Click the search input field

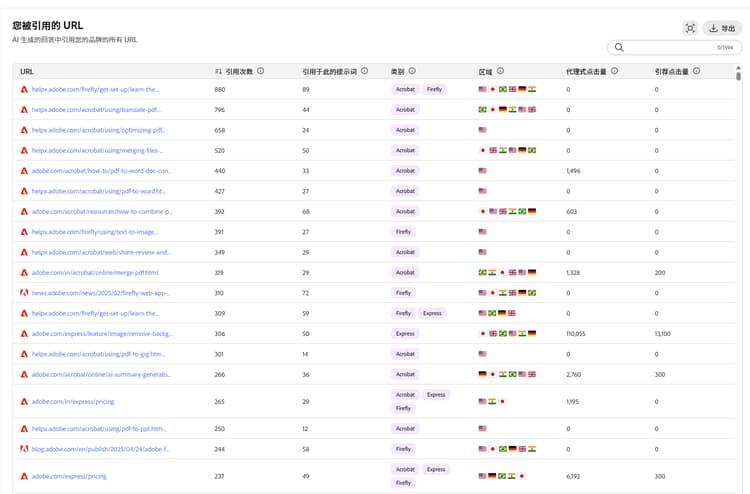672,47
